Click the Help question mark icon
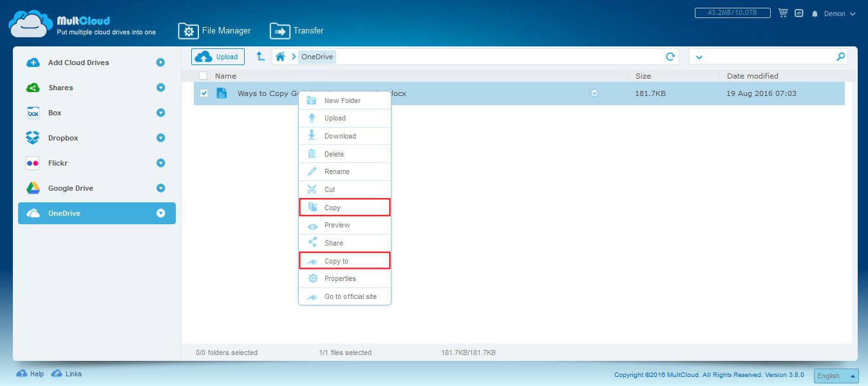Viewport: 868px width, 386px height. pyautogui.click(x=21, y=374)
